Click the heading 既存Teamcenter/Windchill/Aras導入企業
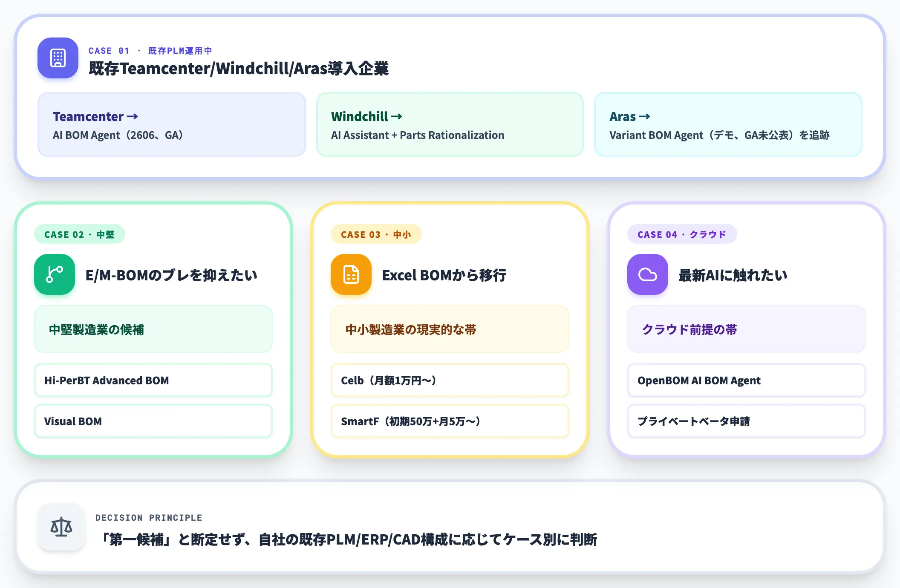 239,68
